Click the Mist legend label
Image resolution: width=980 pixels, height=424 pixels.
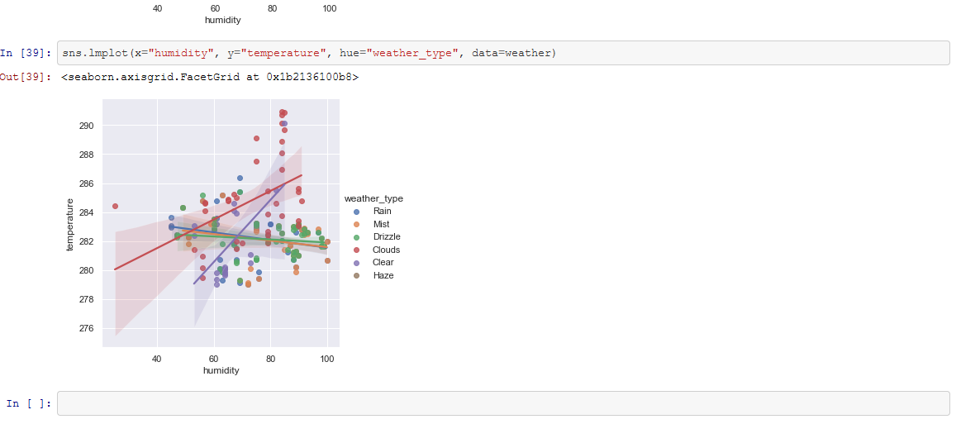(x=381, y=224)
